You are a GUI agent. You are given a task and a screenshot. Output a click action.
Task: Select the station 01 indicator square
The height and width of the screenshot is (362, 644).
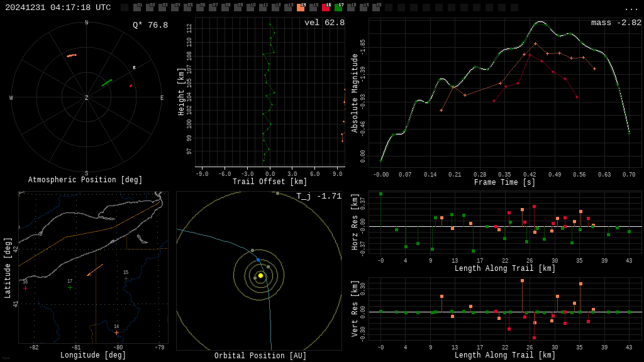[137, 8]
